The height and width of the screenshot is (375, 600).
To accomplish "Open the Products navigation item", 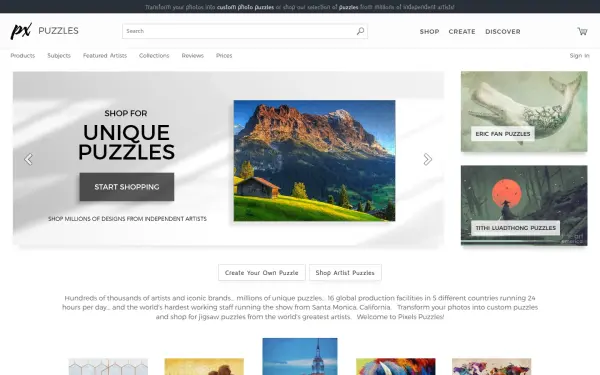I will pos(23,55).
